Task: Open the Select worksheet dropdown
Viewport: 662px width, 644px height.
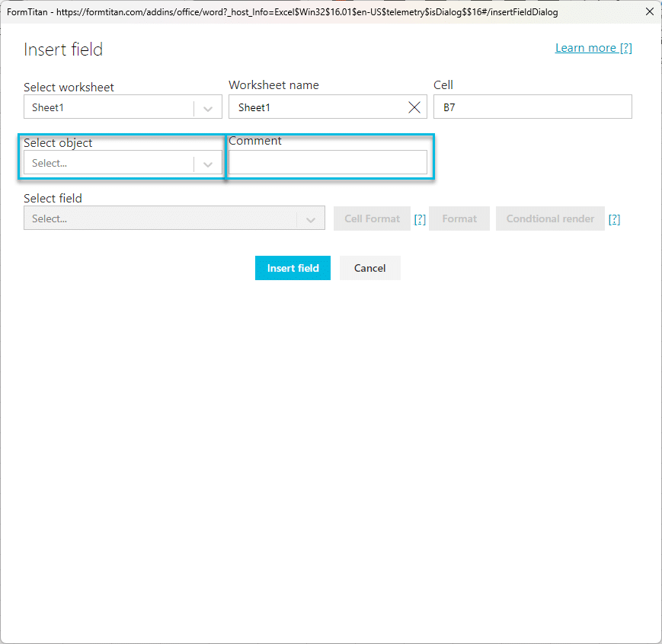Action: click(x=109, y=107)
